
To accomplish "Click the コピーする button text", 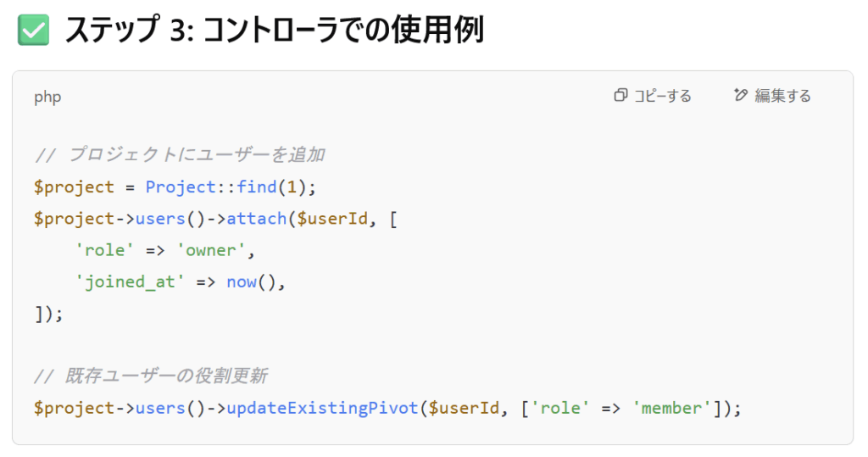I will (x=663, y=96).
